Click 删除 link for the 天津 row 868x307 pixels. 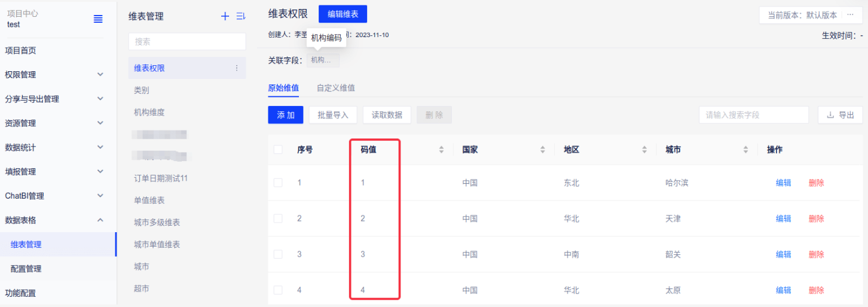(816, 218)
